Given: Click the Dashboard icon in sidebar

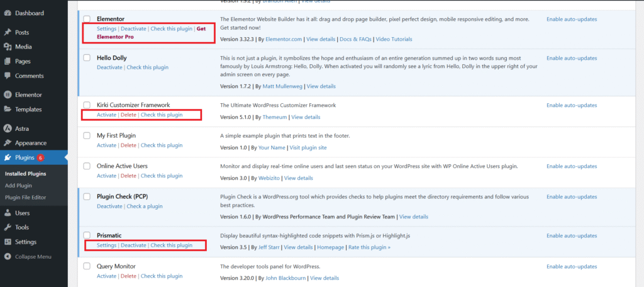Looking at the screenshot, I should pos(7,13).
